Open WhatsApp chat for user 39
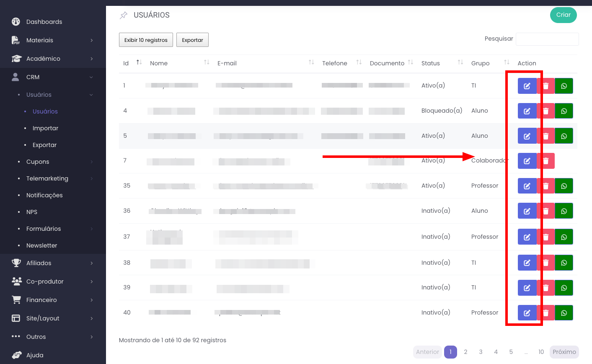The width and height of the screenshot is (592, 364). tap(564, 288)
